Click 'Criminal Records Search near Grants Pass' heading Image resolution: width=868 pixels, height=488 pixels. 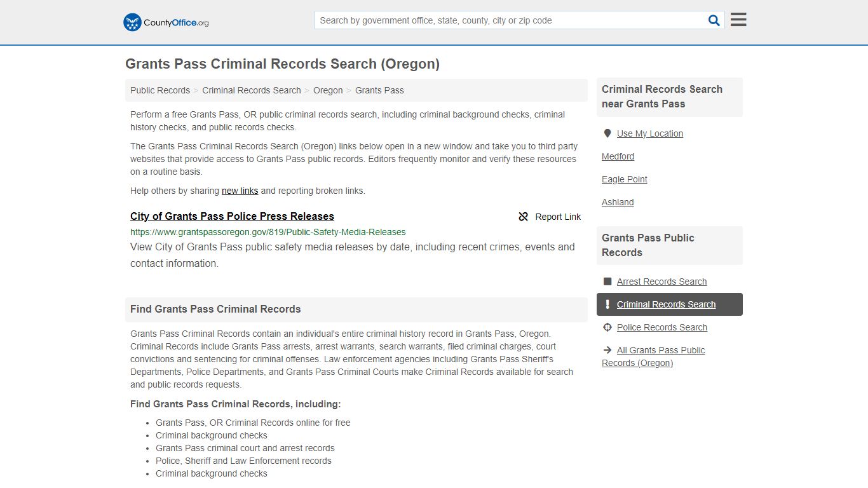[662, 97]
